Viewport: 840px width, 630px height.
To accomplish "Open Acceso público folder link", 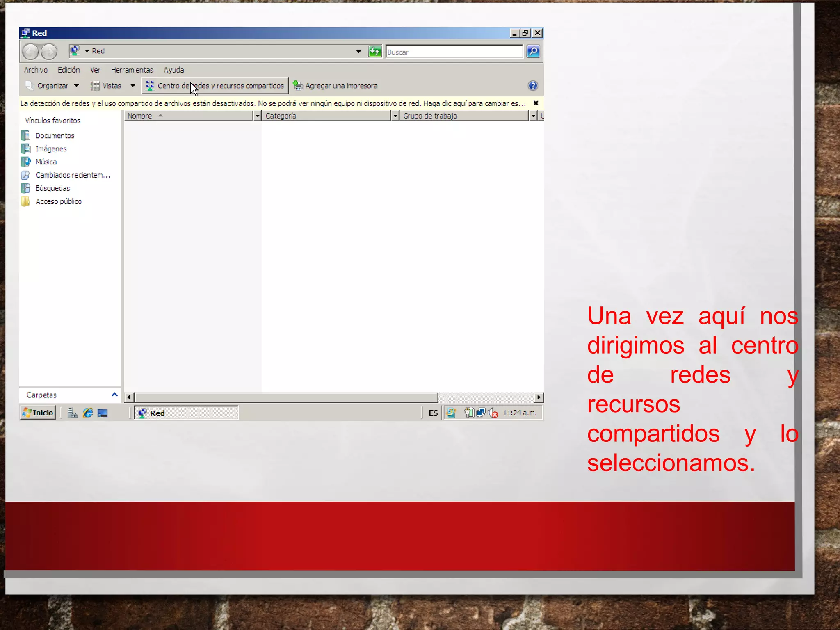I will pyautogui.click(x=58, y=201).
